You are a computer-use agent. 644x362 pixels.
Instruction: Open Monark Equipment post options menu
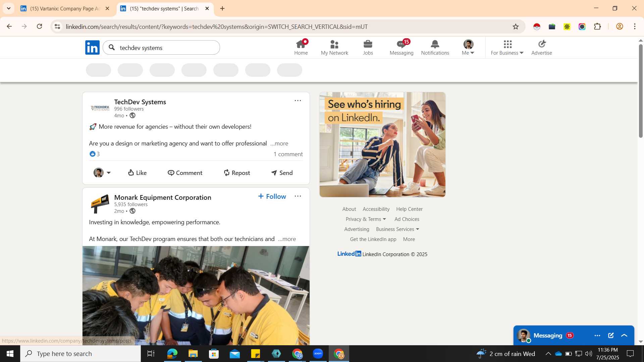298,196
